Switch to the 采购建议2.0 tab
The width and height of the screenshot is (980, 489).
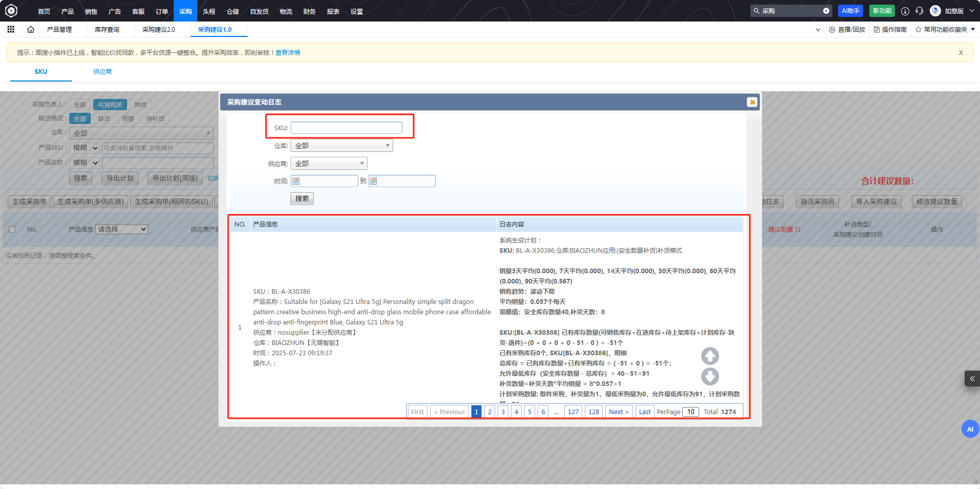158,30
